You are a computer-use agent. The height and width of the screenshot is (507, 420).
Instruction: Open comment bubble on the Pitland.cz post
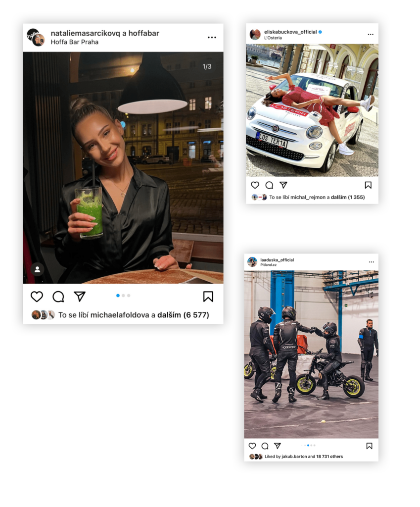tap(265, 446)
